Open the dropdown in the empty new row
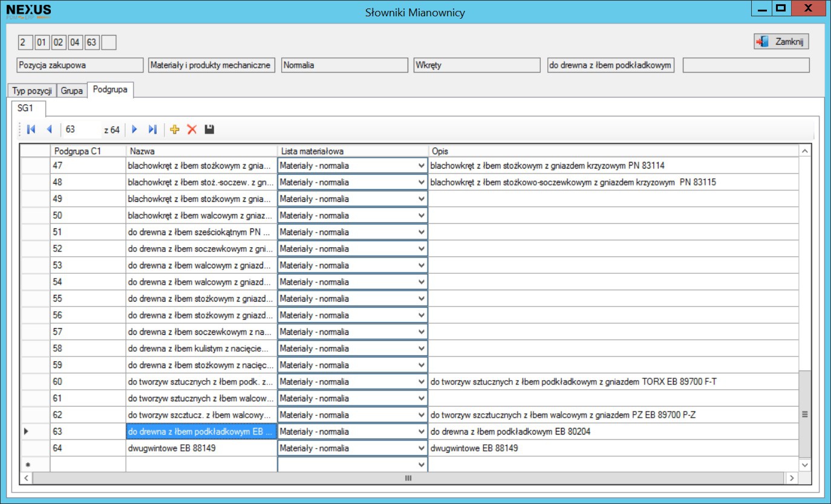Screen dimensions: 831x504 click(421, 465)
